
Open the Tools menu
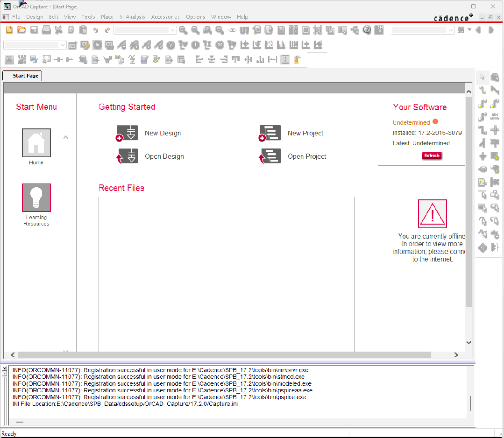pos(88,17)
